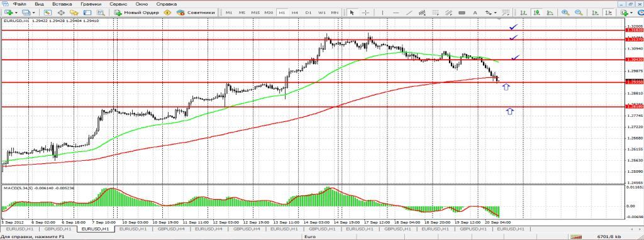Click the Новый Ордер button

(x=136, y=13)
